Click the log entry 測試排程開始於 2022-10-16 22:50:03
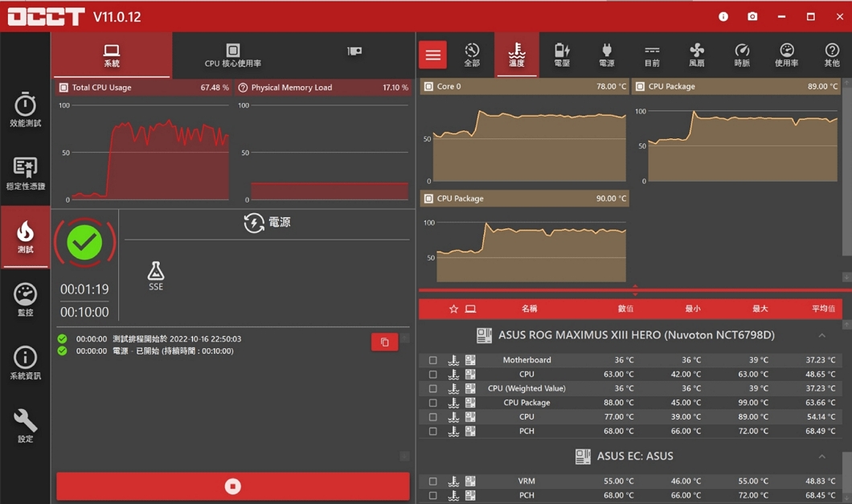Image resolution: width=852 pixels, height=504 pixels. 177,338
